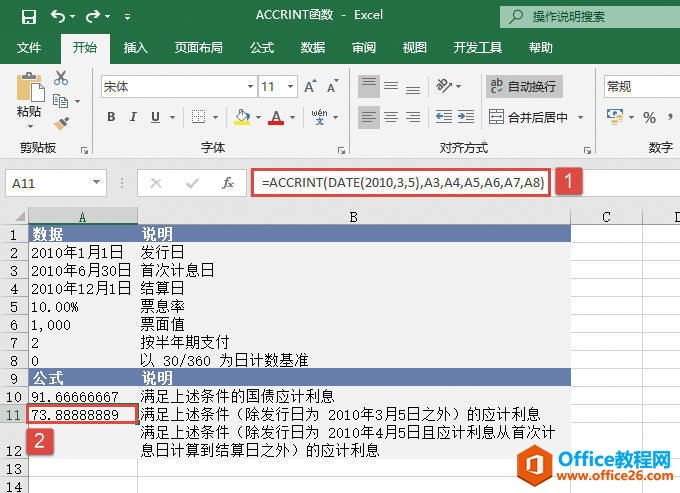Expand the 粘贴 options arrow

pyautogui.click(x=30, y=126)
